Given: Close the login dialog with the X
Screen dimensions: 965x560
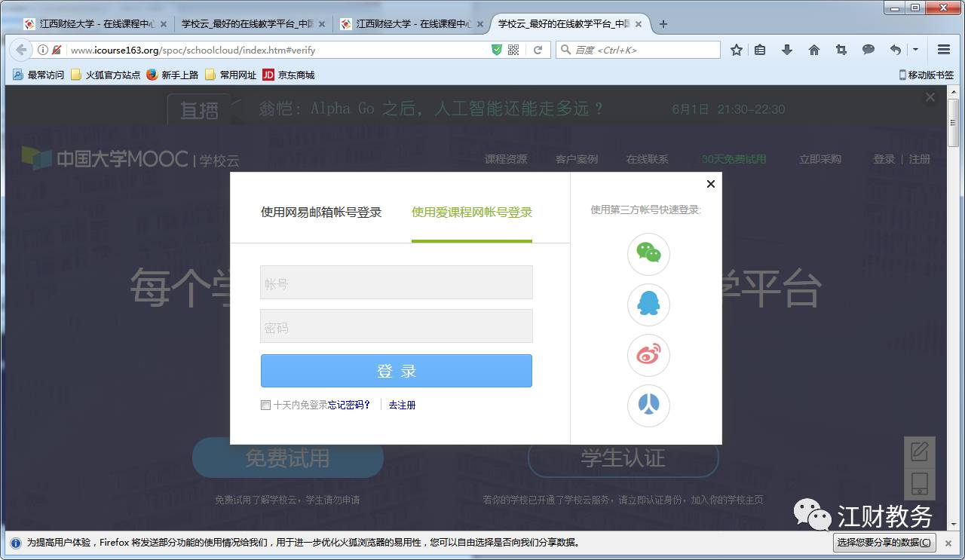Looking at the screenshot, I should [710, 184].
